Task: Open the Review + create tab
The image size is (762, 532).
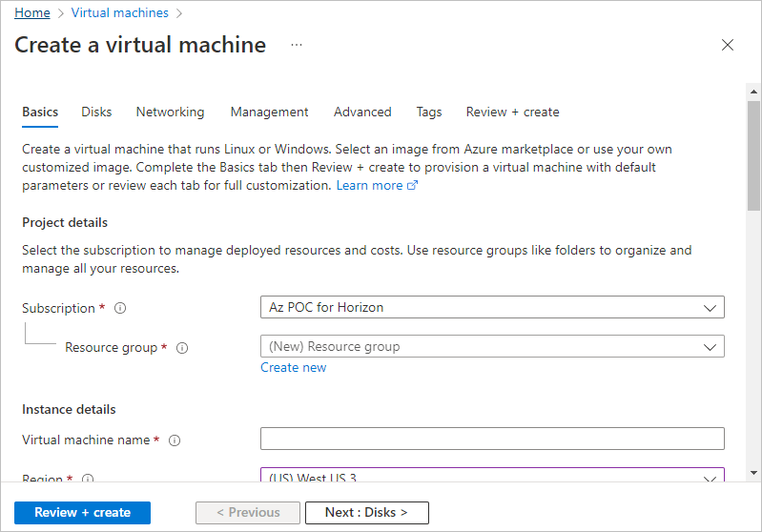Action: click(513, 113)
